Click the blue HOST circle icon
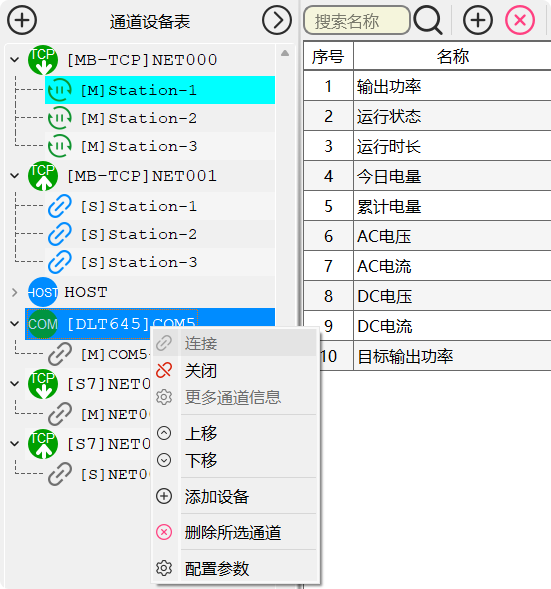This screenshot has height=589, width=551. tap(43, 292)
